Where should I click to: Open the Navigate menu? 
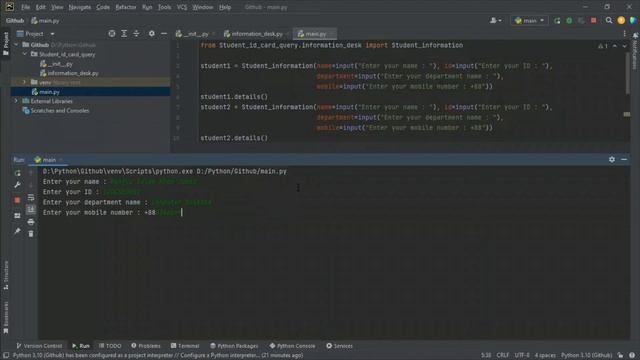pyautogui.click(x=80, y=7)
